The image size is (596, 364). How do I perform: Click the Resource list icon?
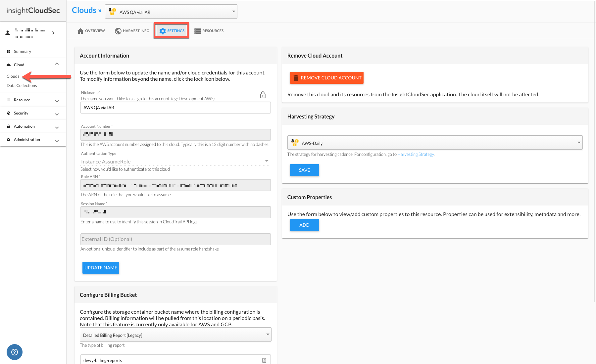coord(9,100)
